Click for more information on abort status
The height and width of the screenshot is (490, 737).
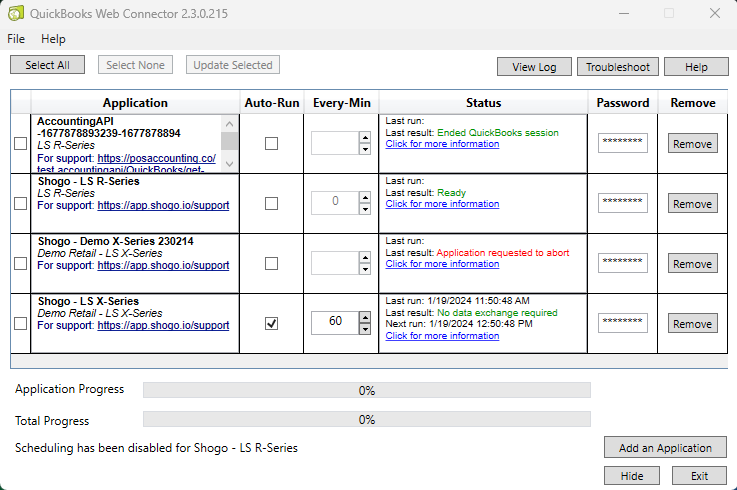(442, 264)
